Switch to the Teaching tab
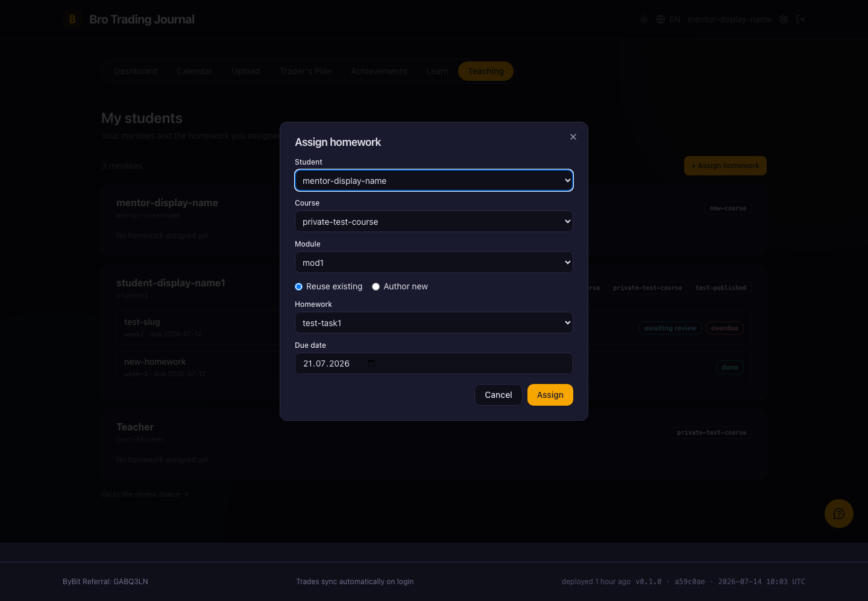The width and height of the screenshot is (868, 601). coord(486,71)
